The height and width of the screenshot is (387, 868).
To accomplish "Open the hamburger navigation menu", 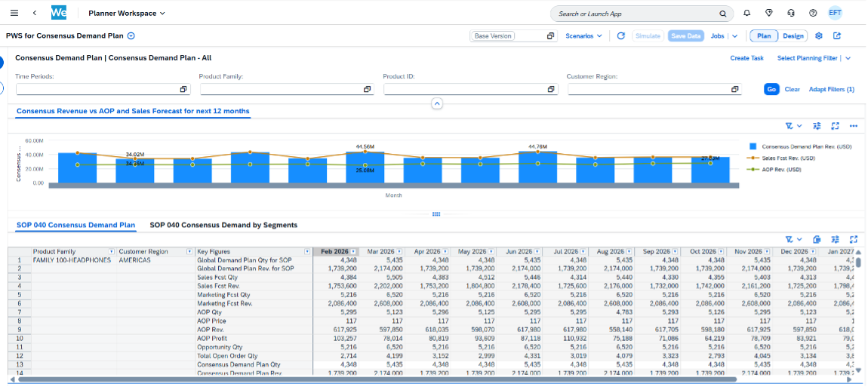I will point(14,14).
